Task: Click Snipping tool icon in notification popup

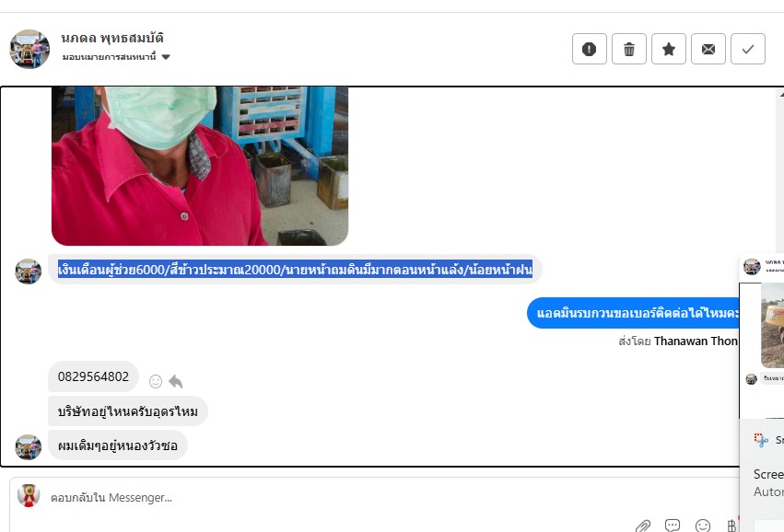Action: [x=761, y=440]
